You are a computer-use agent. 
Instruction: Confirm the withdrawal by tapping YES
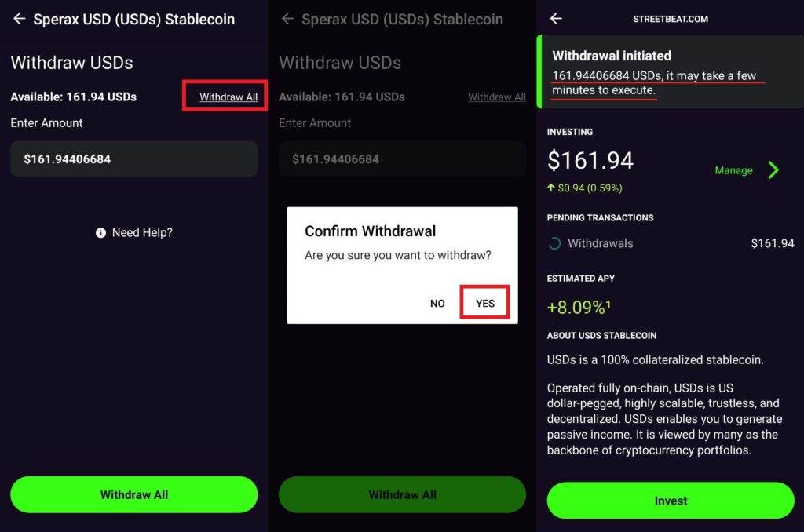point(484,303)
